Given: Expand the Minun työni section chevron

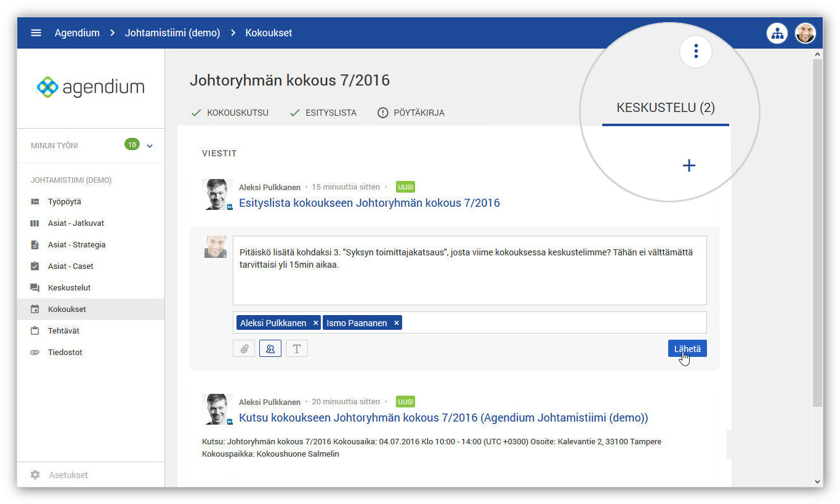Looking at the screenshot, I should 150,146.
